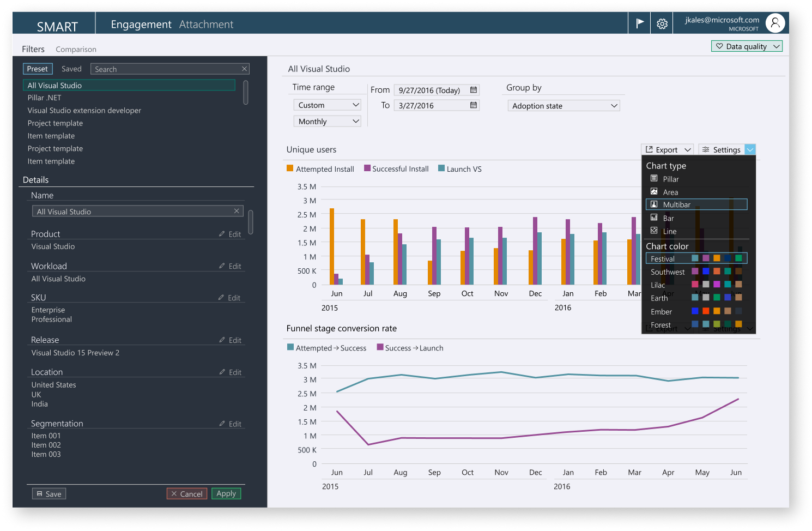Click the Details panel scrollbar

tap(251, 222)
